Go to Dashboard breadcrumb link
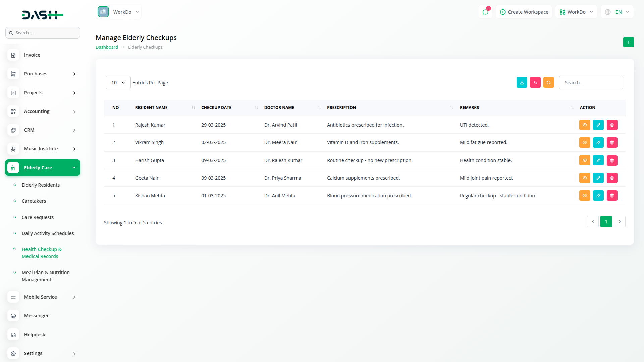This screenshot has width=644, height=362. click(x=107, y=47)
